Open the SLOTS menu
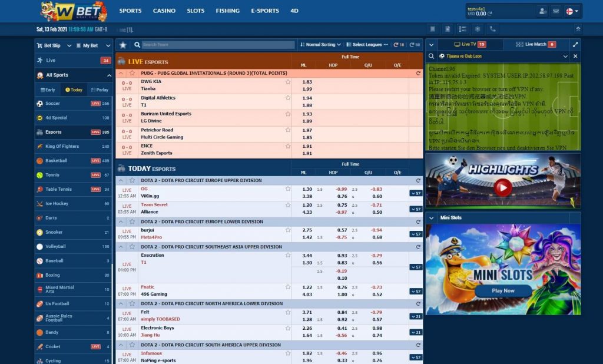Viewport: 603px width, 364px height. [x=196, y=11]
